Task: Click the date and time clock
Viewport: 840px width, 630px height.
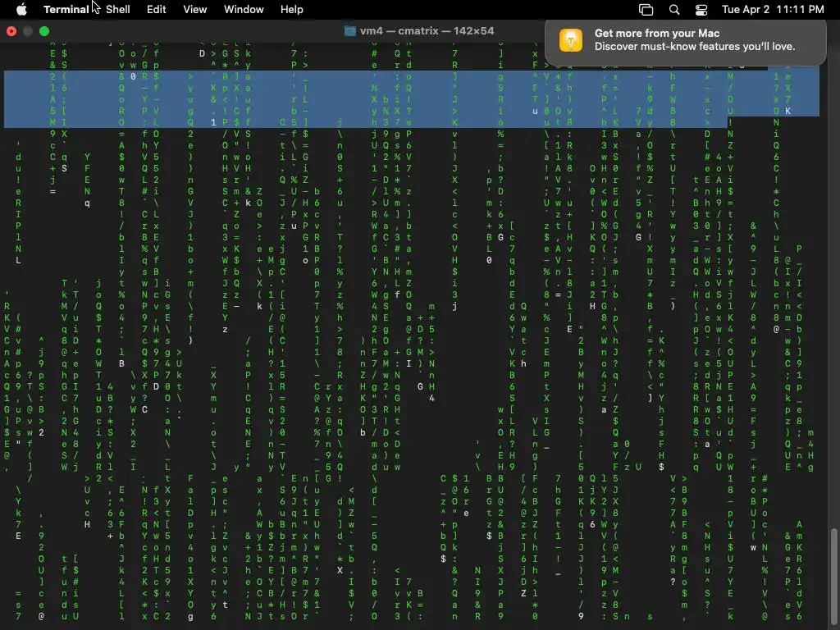Action: coord(773,9)
